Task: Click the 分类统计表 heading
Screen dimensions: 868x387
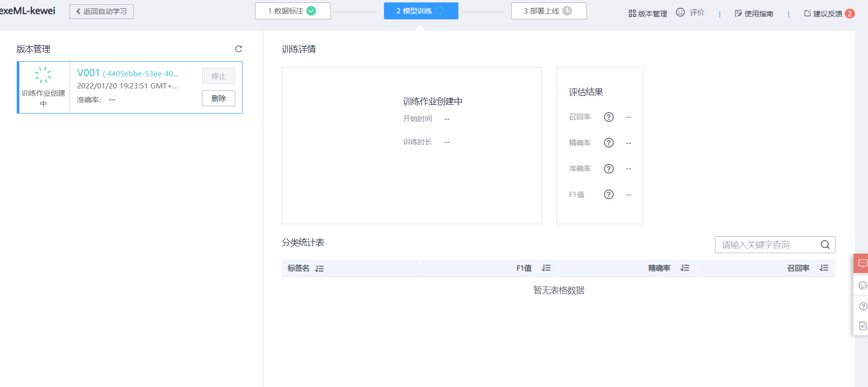Action: point(303,242)
